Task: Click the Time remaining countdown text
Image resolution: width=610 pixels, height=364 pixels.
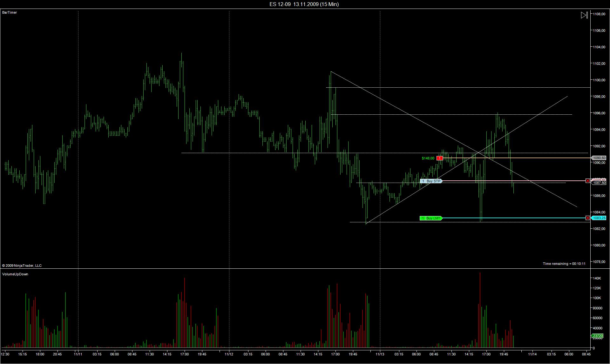Action: tap(564, 264)
